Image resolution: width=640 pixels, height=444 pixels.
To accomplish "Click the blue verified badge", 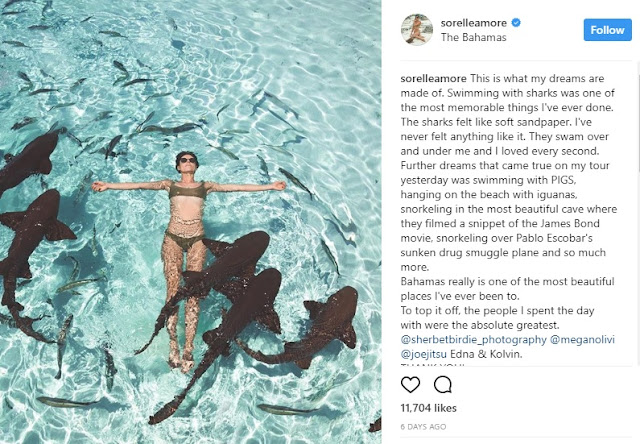I will [516, 23].
